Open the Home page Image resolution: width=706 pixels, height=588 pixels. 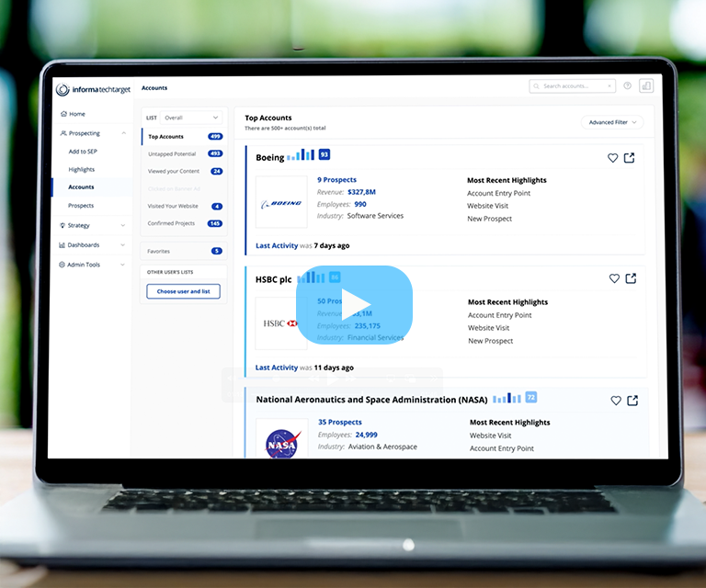click(73, 114)
